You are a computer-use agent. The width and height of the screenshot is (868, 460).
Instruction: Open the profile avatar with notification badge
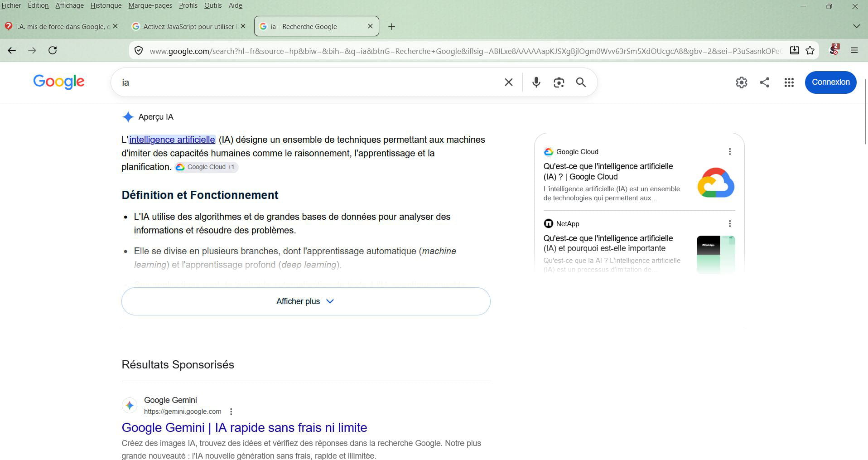(x=834, y=50)
